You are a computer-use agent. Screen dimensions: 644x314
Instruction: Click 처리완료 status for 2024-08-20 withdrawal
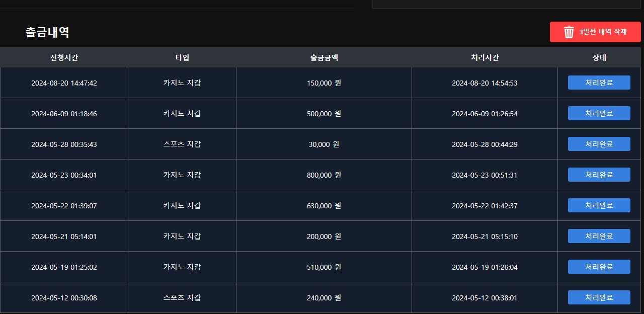599,83
